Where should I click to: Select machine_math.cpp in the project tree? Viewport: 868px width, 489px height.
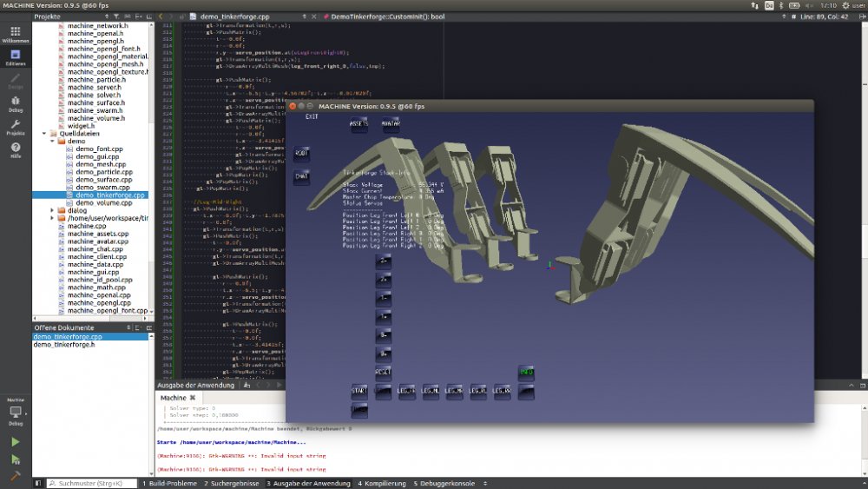(x=96, y=287)
